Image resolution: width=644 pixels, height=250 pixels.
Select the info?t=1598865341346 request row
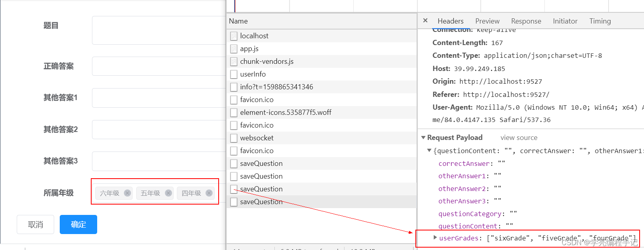coord(322,87)
